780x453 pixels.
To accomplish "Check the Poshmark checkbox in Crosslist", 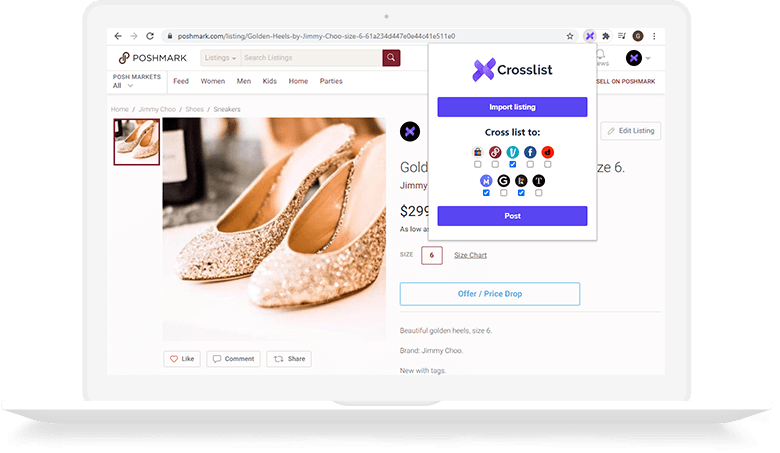I will pyautogui.click(x=495, y=165).
